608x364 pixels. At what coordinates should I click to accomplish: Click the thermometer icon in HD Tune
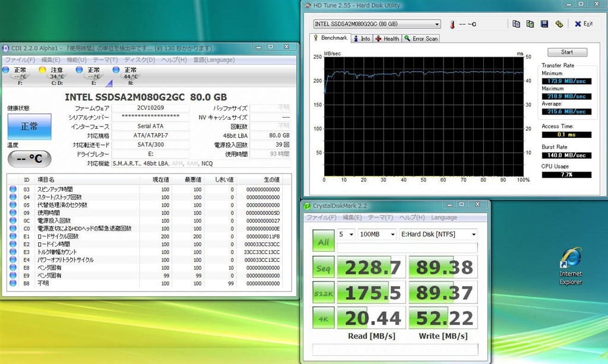point(452,24)
